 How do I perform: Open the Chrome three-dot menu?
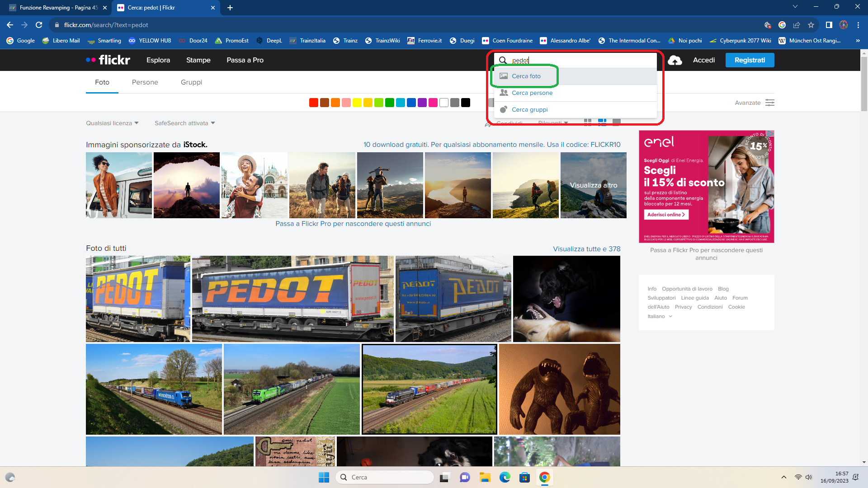pos(858,25)
